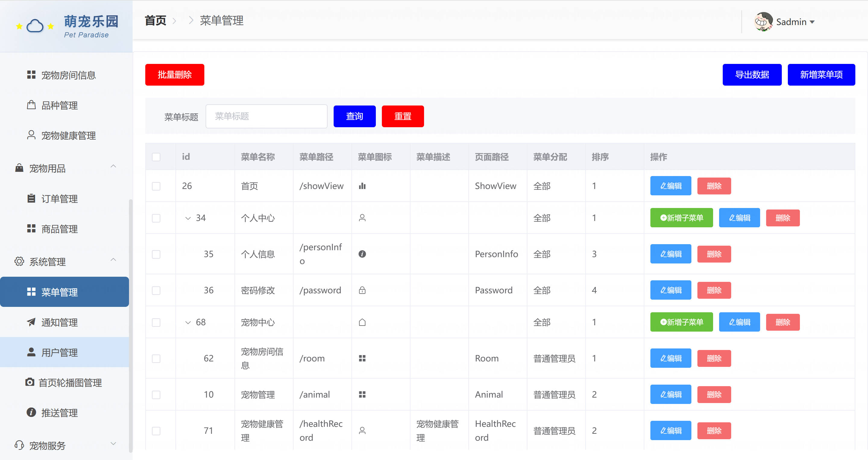Click the cloud logo icon

click(35, 26)
